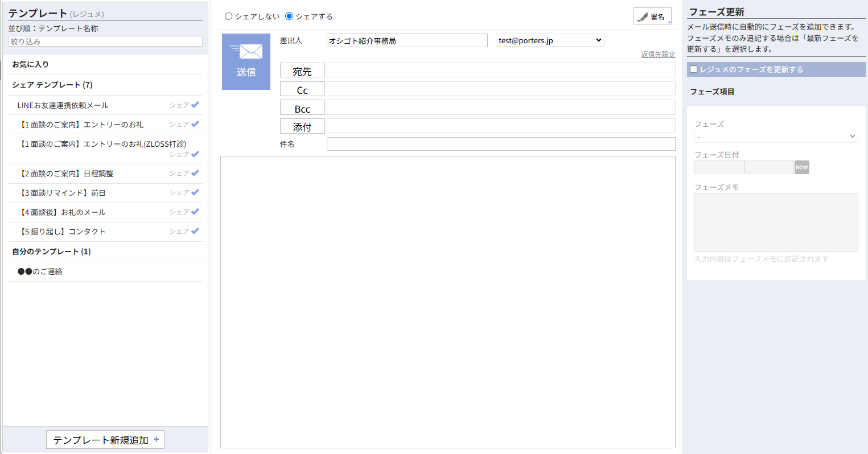The height and width of the screenshot is (454, 868).
Task: Click the send mail envelope icon
Action: [246, 52]
